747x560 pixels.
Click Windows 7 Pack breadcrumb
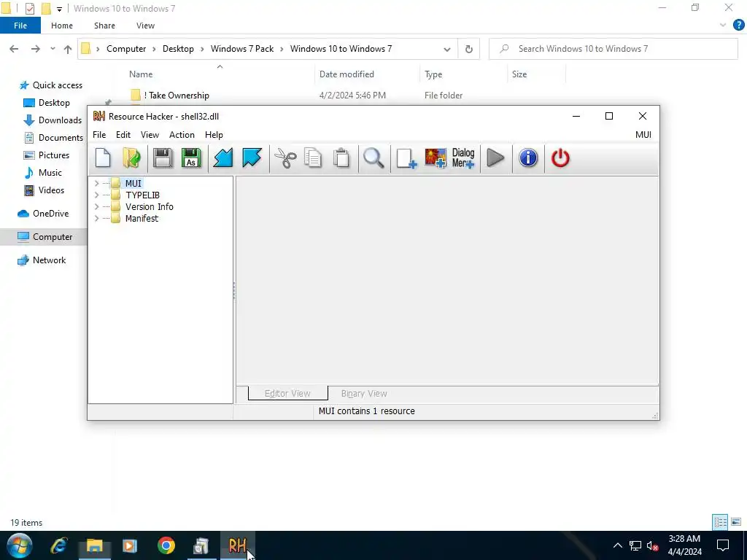[242, 49]
